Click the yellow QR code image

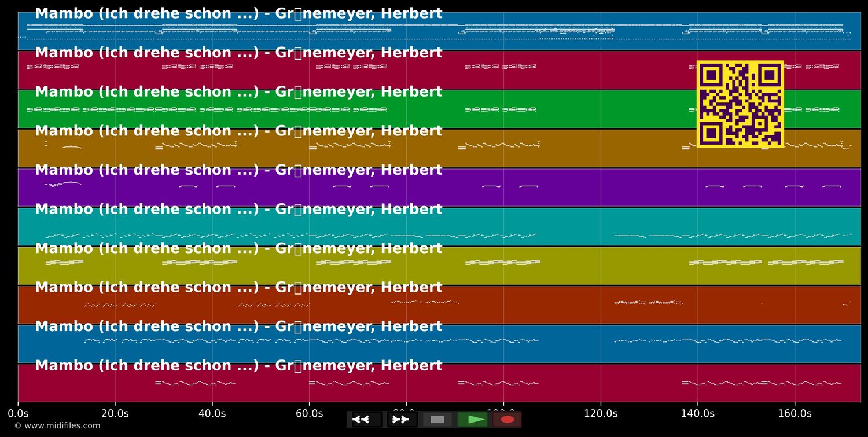[x=740, y=104]
